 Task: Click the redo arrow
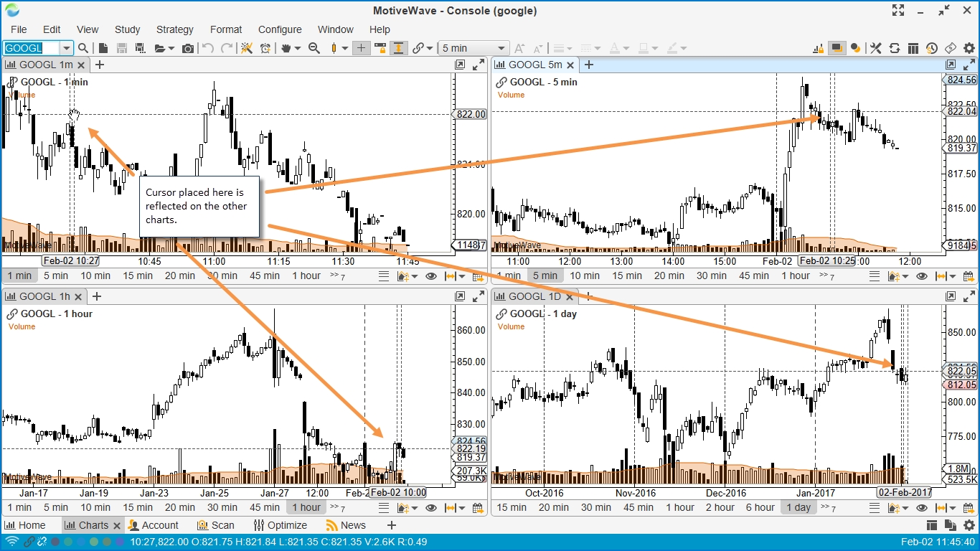[x=227, y=48]
